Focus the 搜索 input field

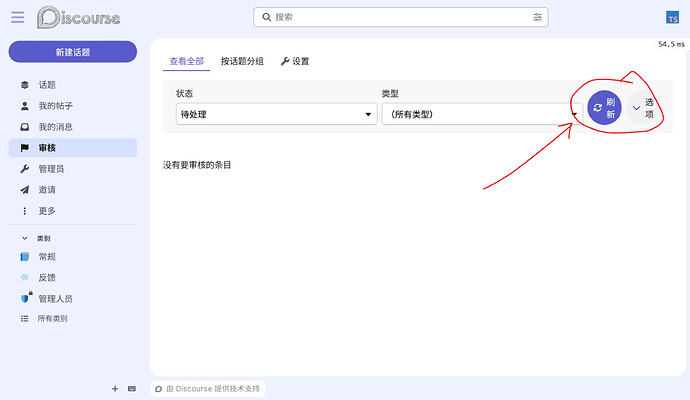coord(400,17)
